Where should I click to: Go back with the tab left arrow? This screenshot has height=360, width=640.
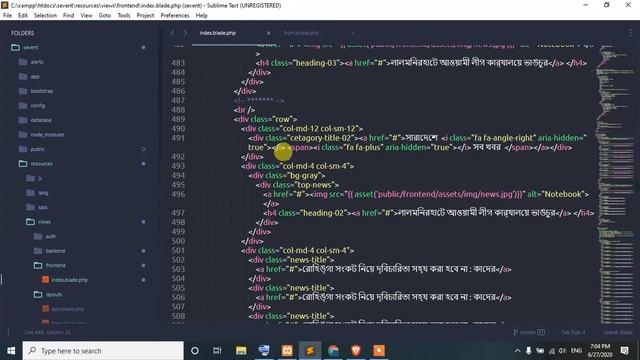173,33
